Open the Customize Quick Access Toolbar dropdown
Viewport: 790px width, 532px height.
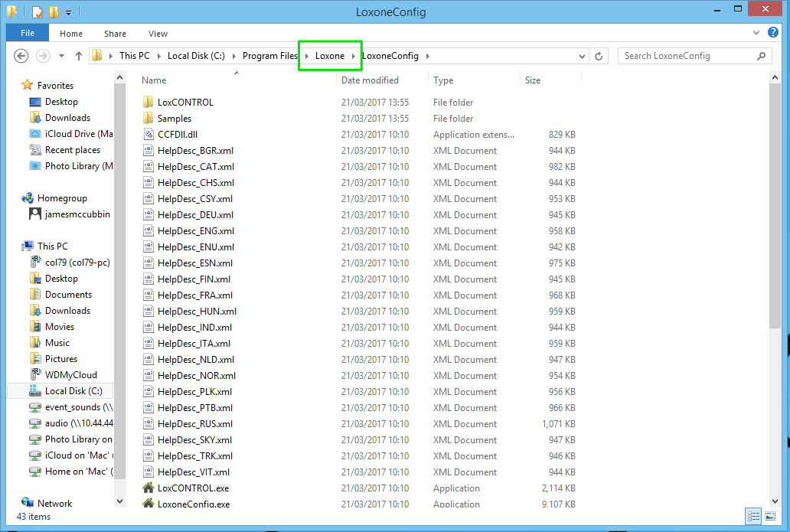[x=69, y=12]
